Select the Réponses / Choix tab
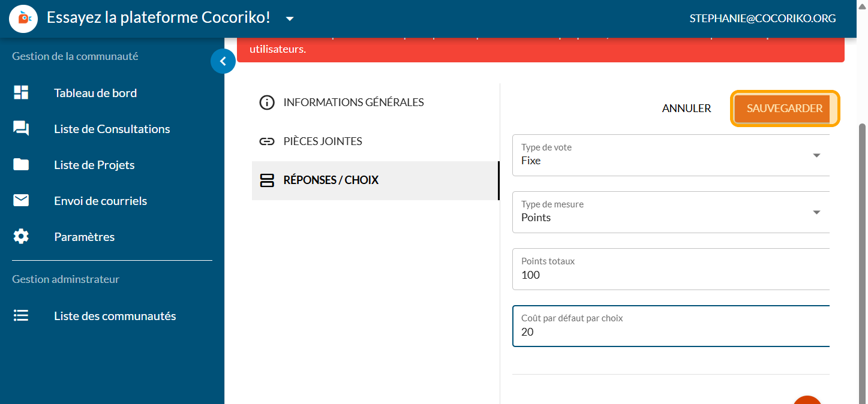The image size is (868, 404). click(331, 180)
